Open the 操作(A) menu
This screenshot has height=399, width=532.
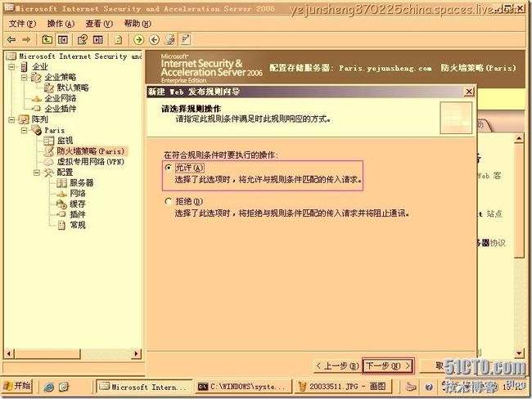(x=61, y=24)
